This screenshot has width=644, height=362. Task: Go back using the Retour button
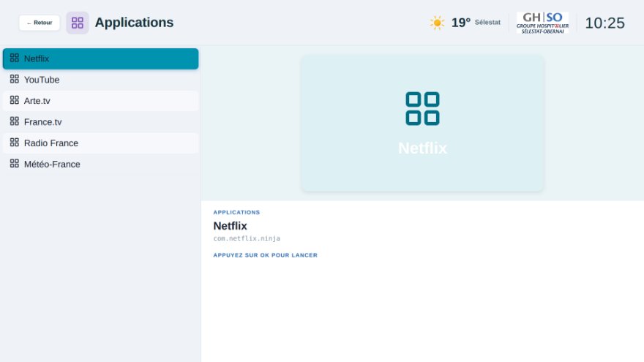pyautogui.click(x=40, y=23)
